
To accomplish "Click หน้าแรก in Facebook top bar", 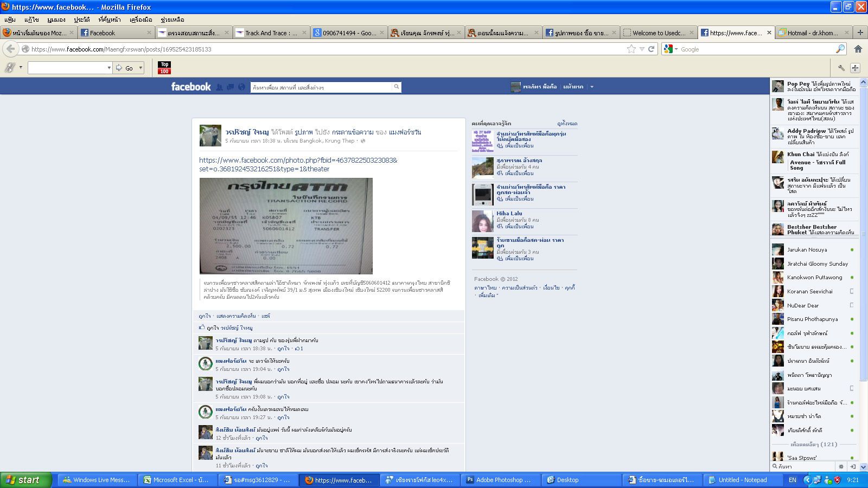I will pos(573,87).
